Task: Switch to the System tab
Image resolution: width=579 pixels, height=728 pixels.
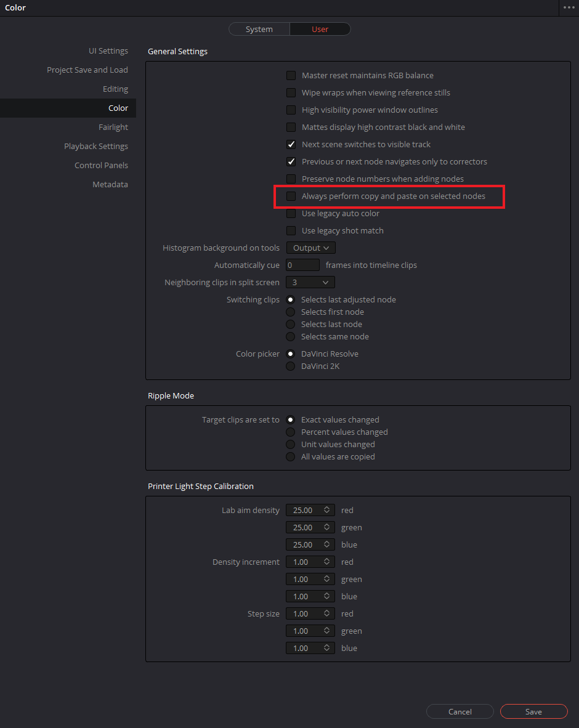Action: tap(259, 29)
